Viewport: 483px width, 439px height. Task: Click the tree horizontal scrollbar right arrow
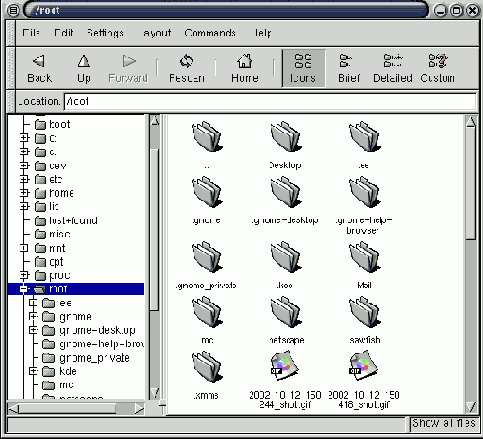[139, 408]
